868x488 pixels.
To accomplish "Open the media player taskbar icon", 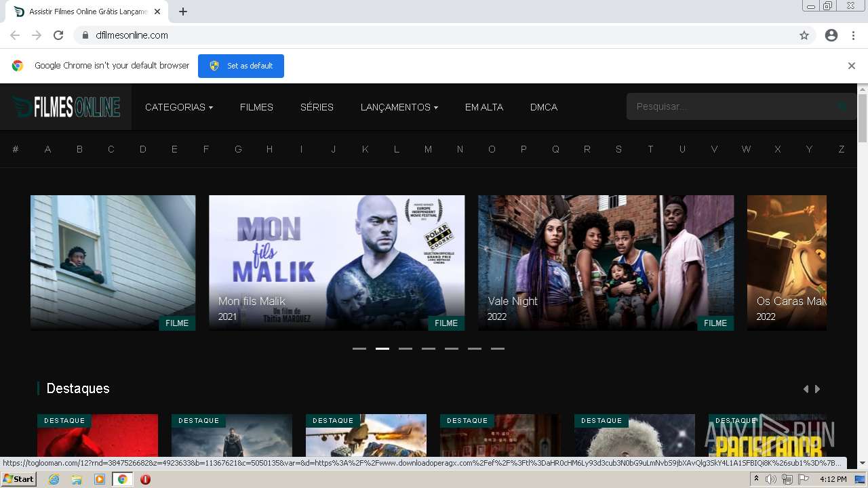I will point(100,479).
